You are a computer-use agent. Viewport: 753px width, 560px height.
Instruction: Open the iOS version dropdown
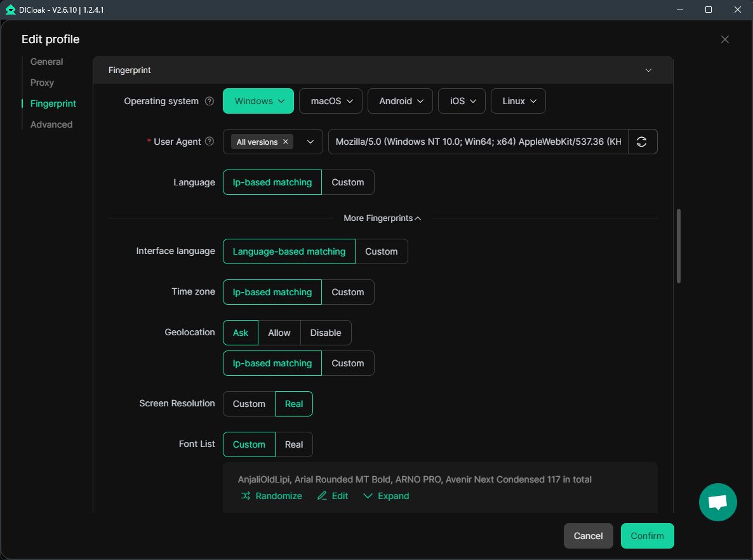pos(462,101)
